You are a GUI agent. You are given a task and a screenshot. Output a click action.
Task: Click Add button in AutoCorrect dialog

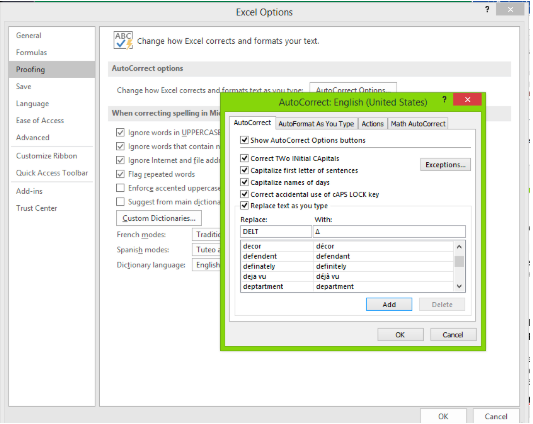389,304
